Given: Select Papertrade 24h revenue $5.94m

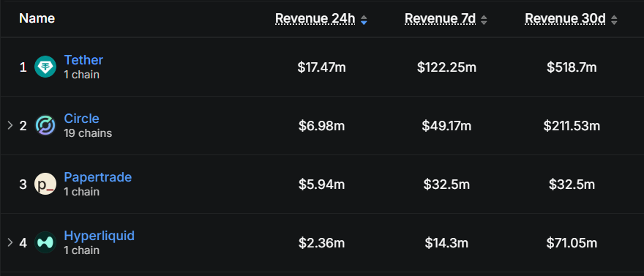Looking at the screenshot, I should pos(321,184).
